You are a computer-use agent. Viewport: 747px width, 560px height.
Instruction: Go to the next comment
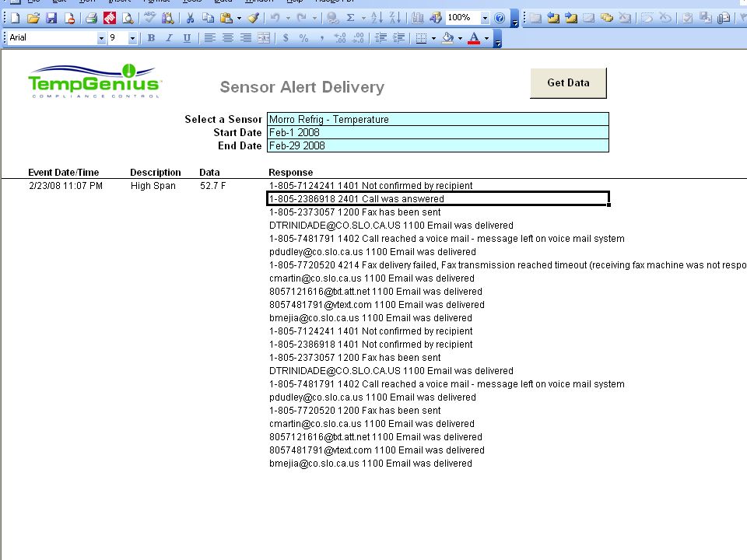point(571,19)
